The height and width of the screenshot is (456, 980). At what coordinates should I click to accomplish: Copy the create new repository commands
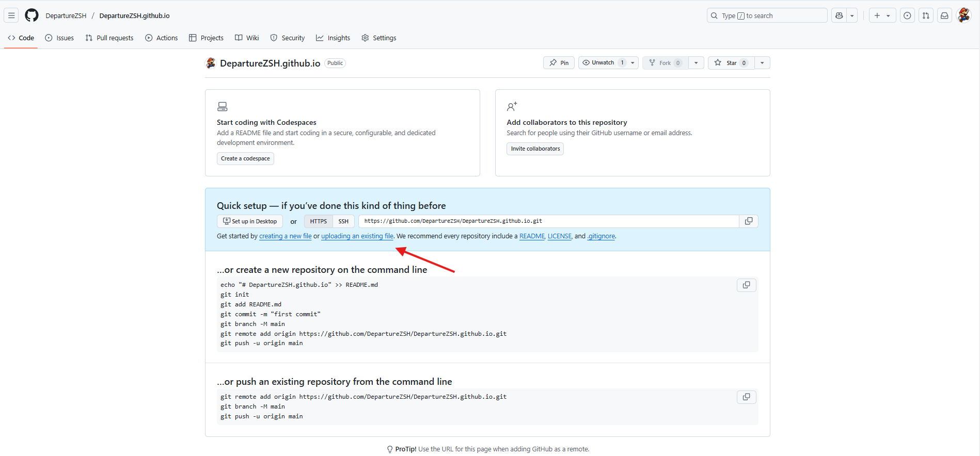747,285
